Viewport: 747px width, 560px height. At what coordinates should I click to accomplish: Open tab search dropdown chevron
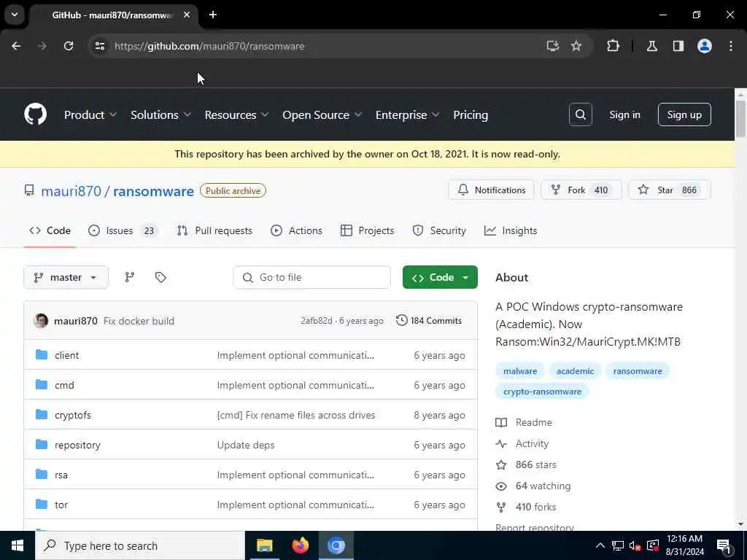tap(15, 15)
